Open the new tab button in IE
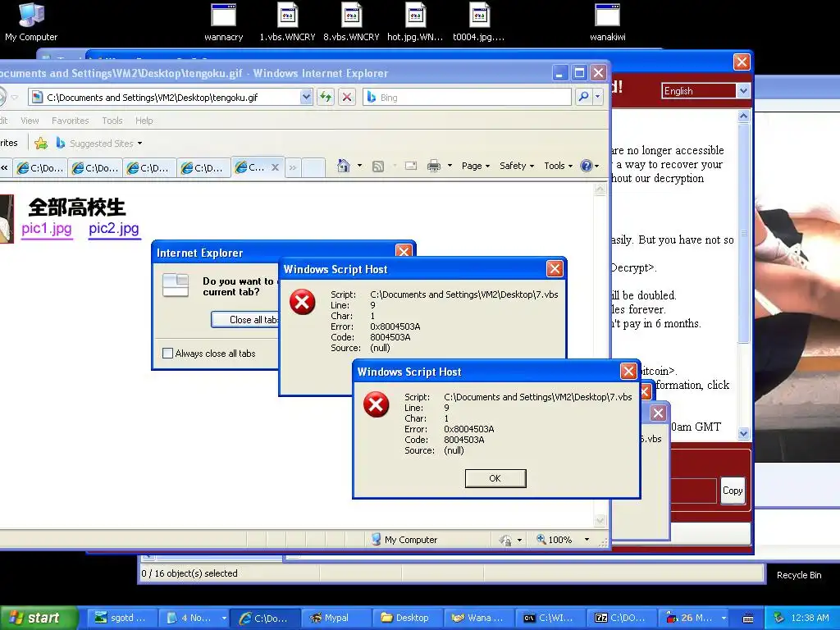The width and height of the screenshot is (840, 630). click(x=314, y=167)
